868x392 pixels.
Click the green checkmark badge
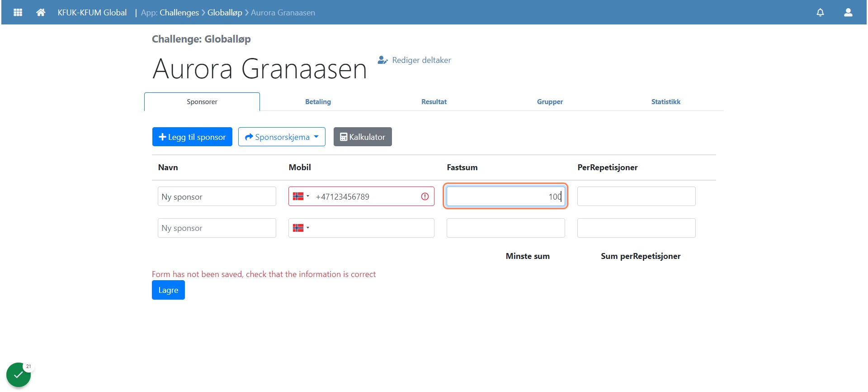[x=18, y=375]
